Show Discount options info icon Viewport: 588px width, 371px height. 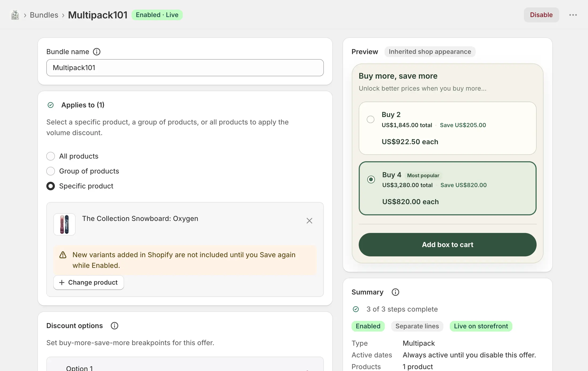(115, 326)
